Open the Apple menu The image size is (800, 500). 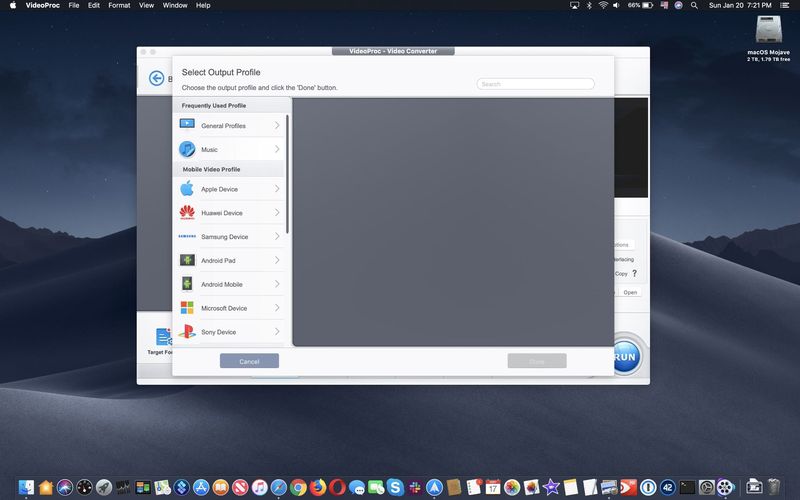point(13,5)
